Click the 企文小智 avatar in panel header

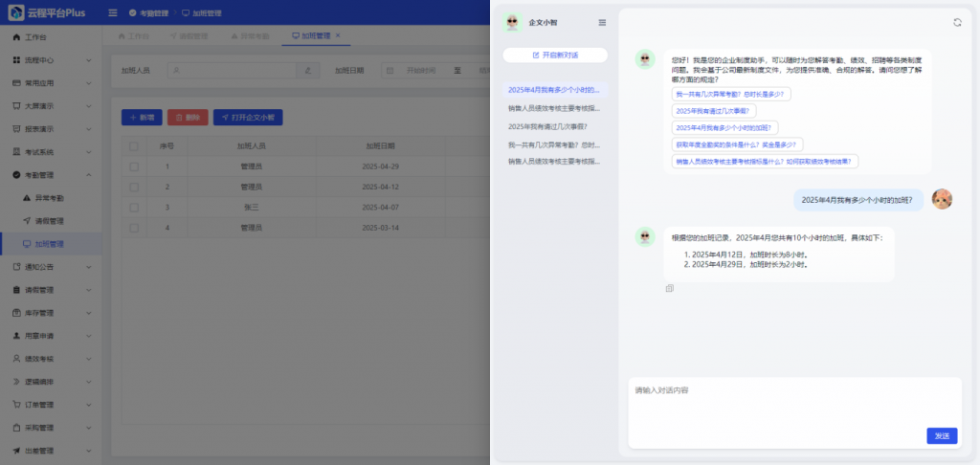pos(513,23)
